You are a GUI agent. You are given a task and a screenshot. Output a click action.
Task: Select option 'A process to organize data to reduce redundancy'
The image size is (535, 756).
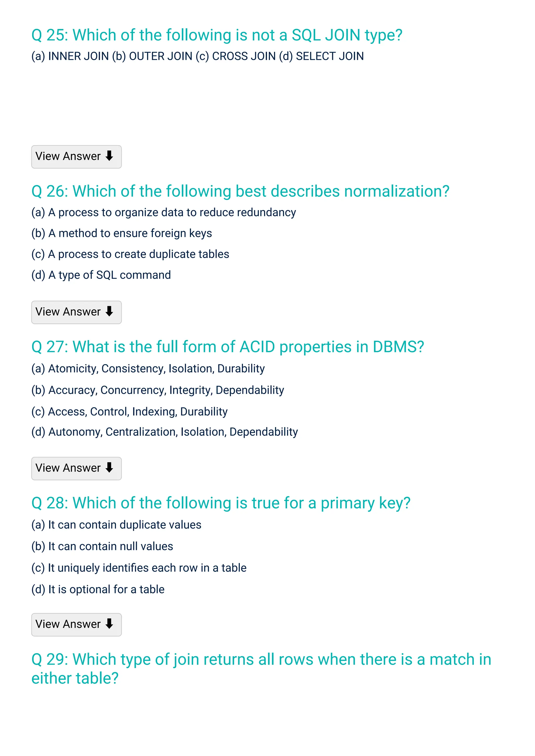[x=163, y=212]
